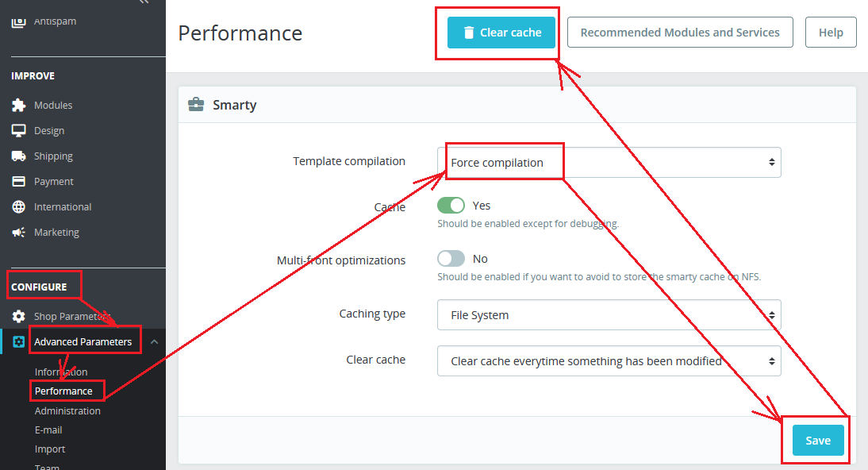868x470 pixels.
Task: Click the Shop Parameters gear icon
Action: click(19, 316)
